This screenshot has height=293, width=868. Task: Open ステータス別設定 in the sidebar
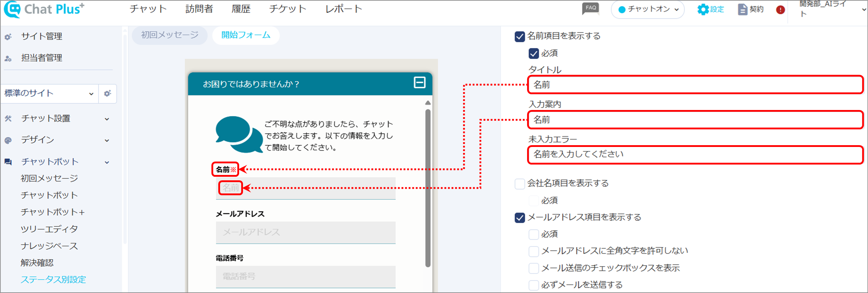[53, 280]
